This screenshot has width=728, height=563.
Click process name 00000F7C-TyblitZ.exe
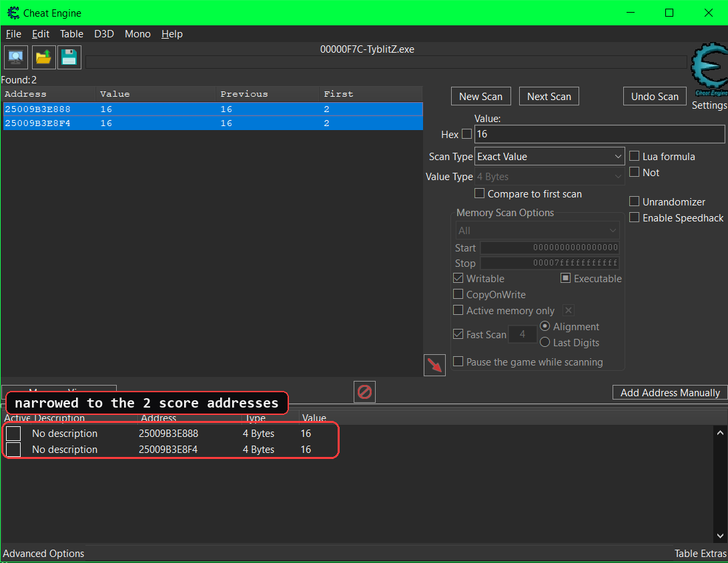pyautogui.click(x=367, y=49)
